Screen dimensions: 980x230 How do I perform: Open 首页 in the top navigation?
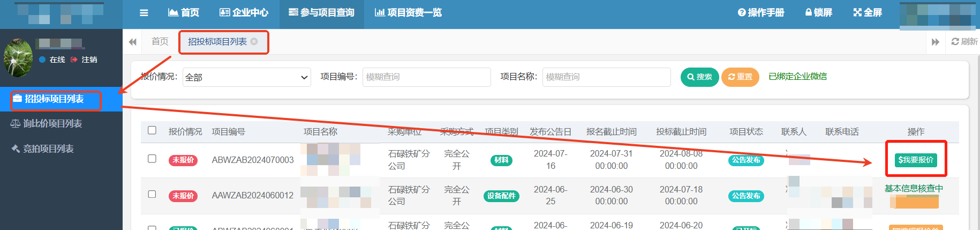(x=184, y=12)
